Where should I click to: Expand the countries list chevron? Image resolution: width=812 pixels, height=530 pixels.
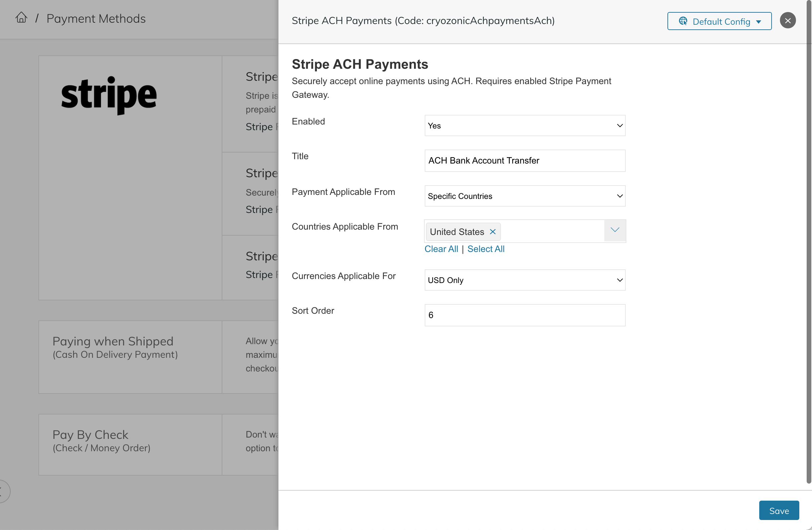[614, 230]
